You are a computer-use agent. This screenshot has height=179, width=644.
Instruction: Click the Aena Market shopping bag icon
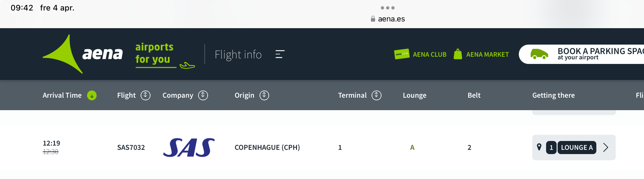click(x=458, y=54)
